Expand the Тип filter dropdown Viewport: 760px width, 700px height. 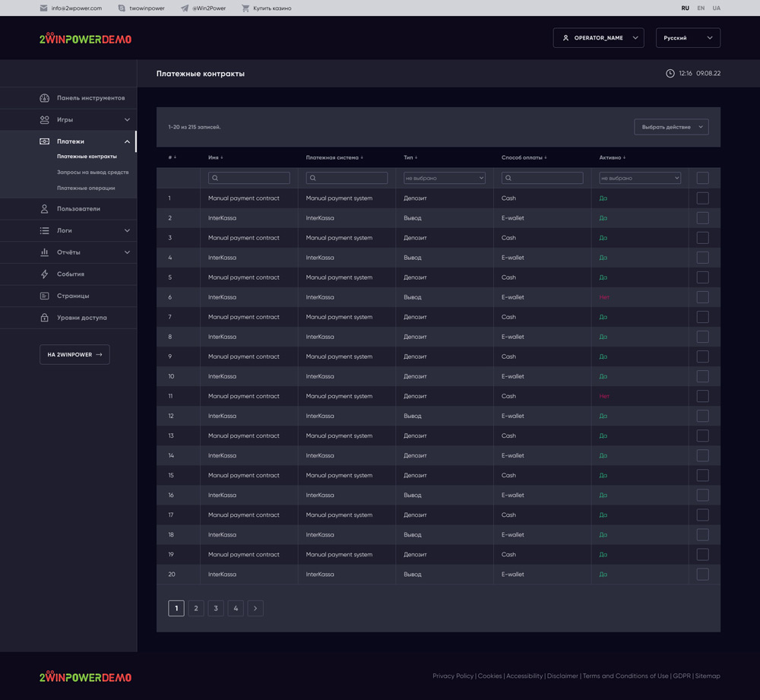444,178
